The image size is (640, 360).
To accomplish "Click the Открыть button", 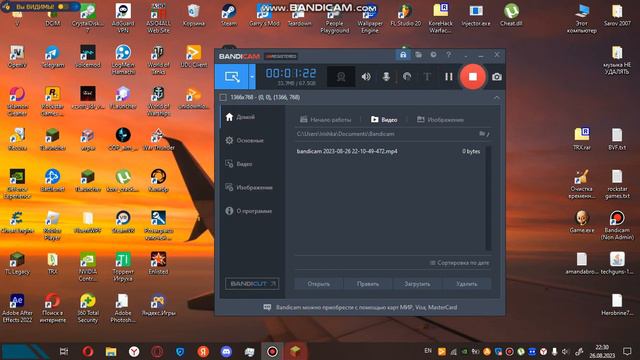I will click(319, 284).
